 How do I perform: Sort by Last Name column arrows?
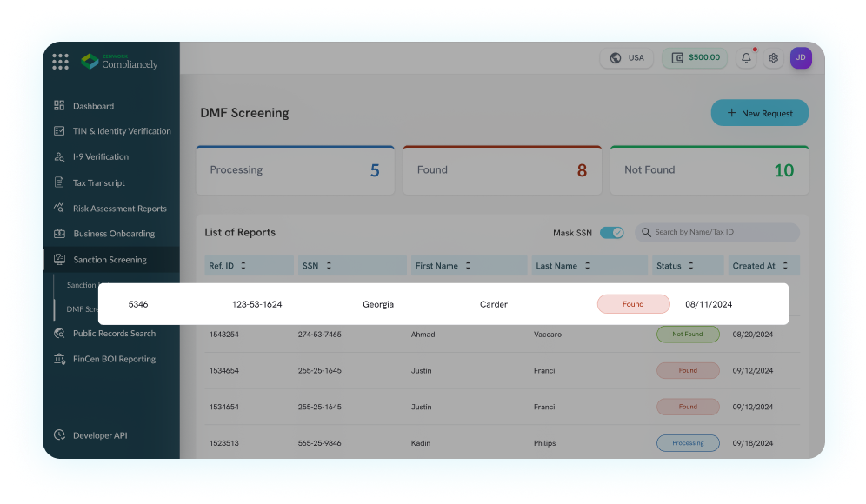587,266
